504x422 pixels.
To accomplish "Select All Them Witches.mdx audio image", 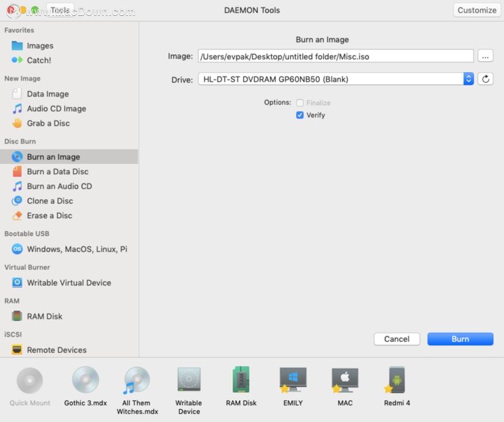I will (x=136, y=380).
